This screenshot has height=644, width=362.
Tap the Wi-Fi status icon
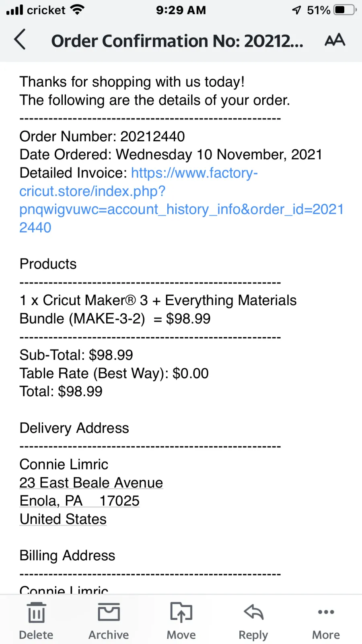(77, 10)
